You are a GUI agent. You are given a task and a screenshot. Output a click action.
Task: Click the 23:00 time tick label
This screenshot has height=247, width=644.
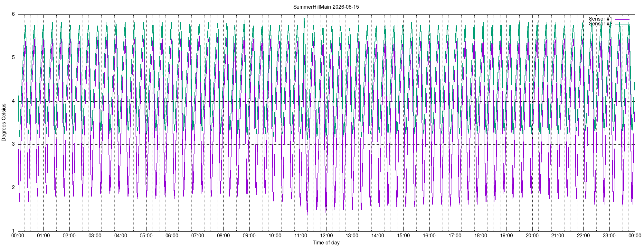pyautogui.click(x=609, y=235)
